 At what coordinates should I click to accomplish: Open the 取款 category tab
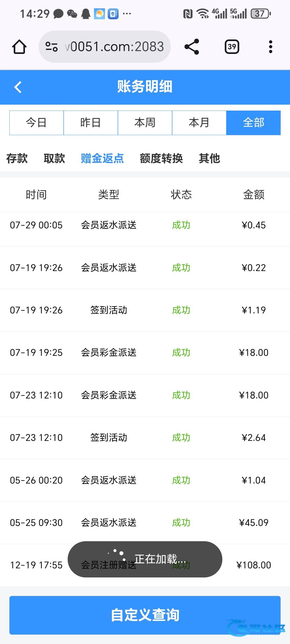(x=54, y=158)
